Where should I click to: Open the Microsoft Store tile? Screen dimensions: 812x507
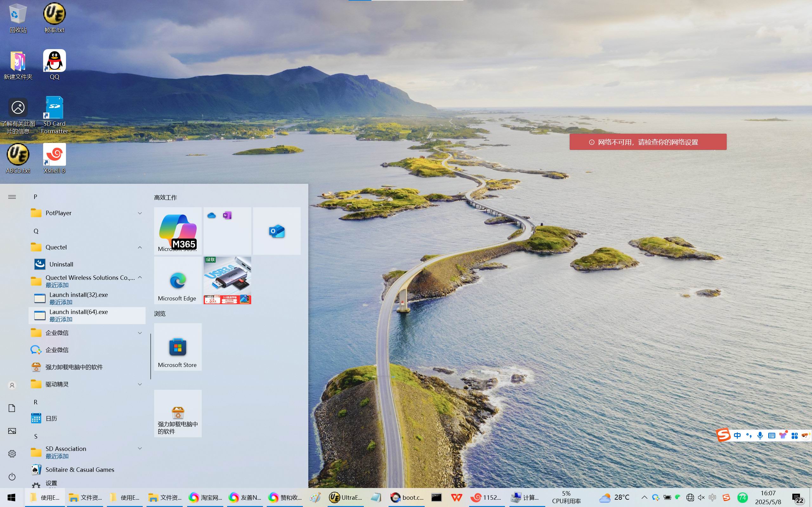(x=178, y=347)
